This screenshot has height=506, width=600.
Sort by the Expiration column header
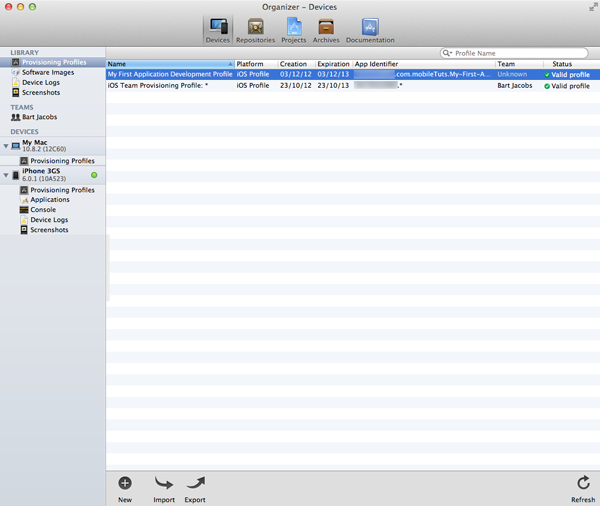tap(333, 64)
